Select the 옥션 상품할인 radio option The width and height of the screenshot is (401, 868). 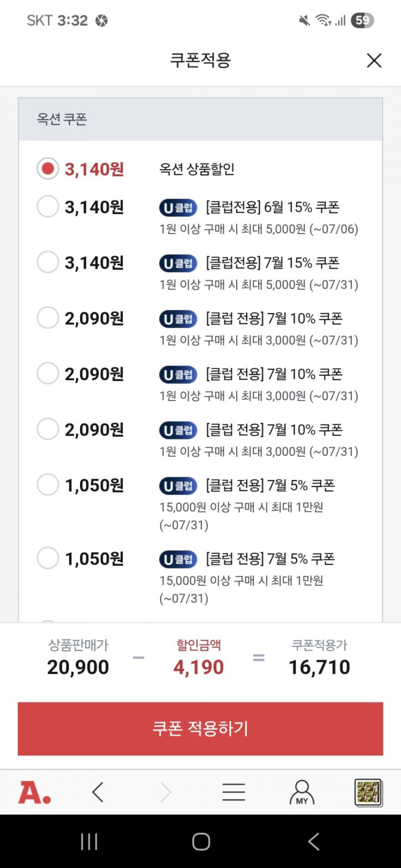(x=48, y=169)
